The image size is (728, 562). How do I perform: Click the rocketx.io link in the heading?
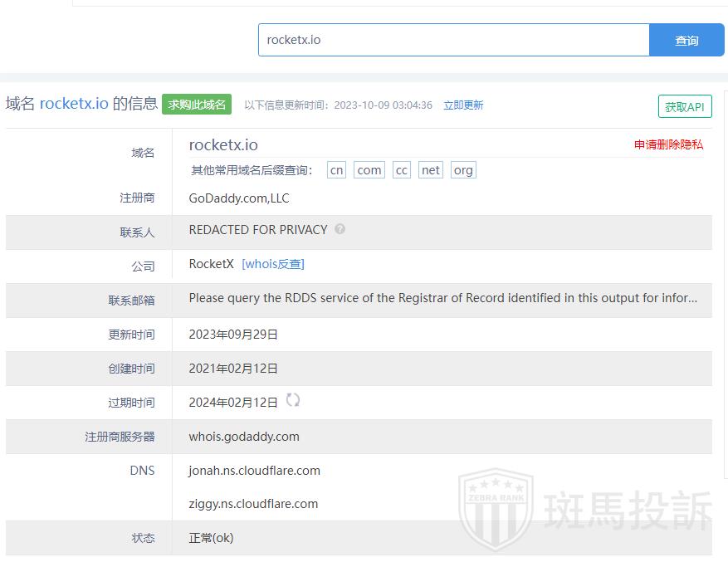(74, 104)
